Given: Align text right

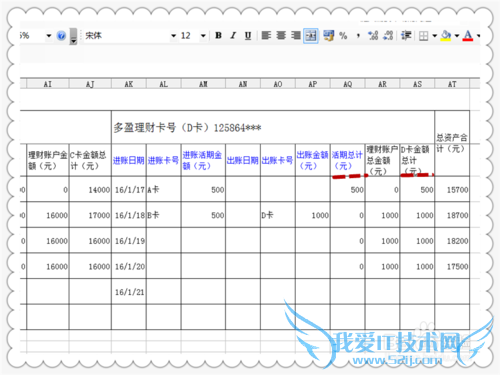Looking at the screenshot, I should pyautogui.click(x=296, y=35).
